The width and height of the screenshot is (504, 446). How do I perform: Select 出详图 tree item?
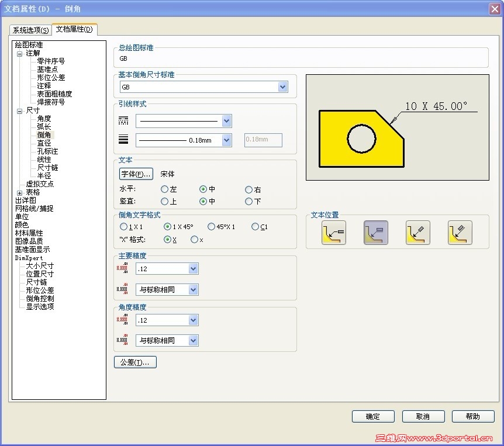[25, 200]
